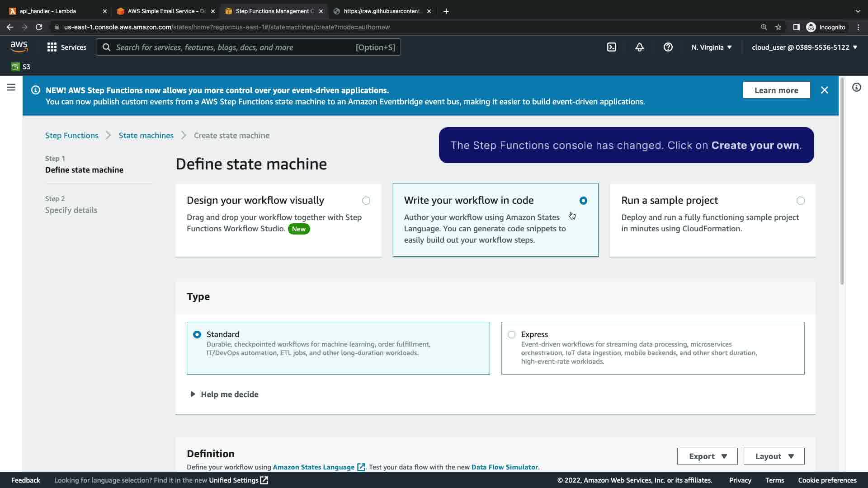The image size is (868, 488).
Task: Open the Services grid menu
Action: [x=66, y=47]
